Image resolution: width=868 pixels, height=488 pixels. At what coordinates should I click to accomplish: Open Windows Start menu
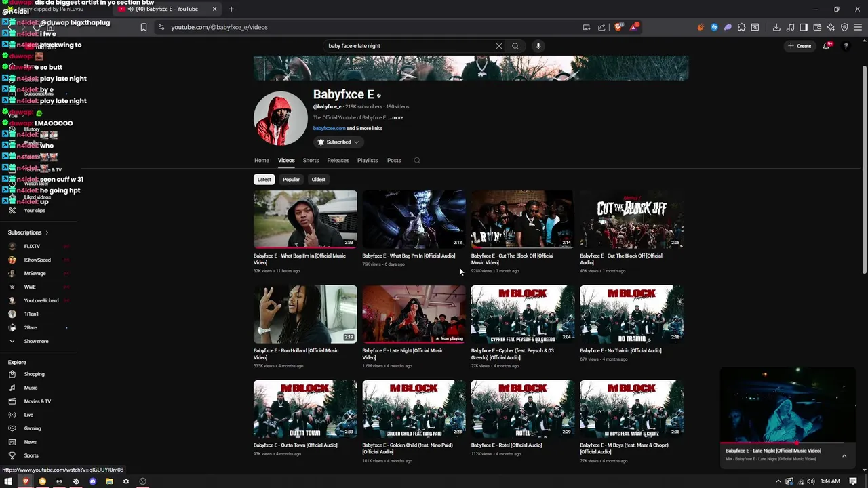pyautogui.click(x=8, y=481)
